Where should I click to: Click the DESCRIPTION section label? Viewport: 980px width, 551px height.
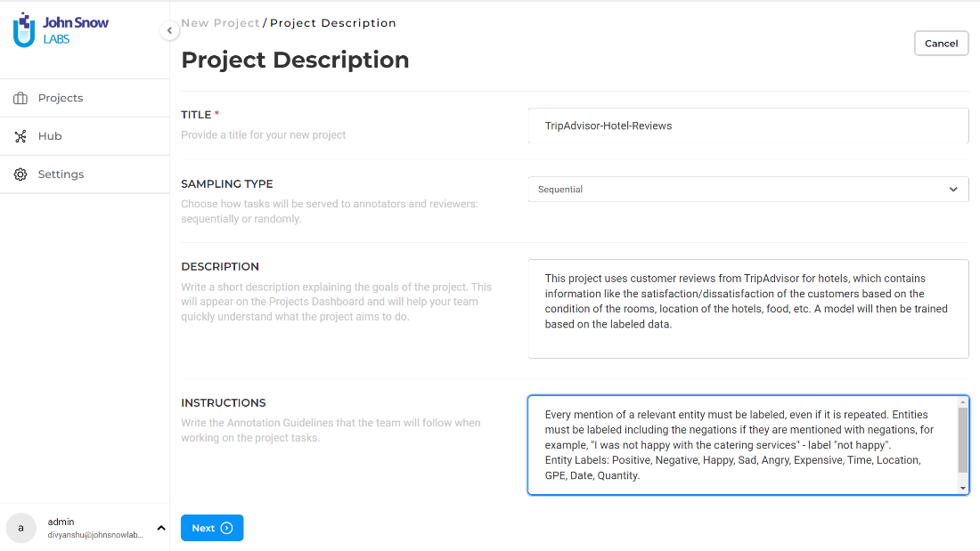(220, 267)
